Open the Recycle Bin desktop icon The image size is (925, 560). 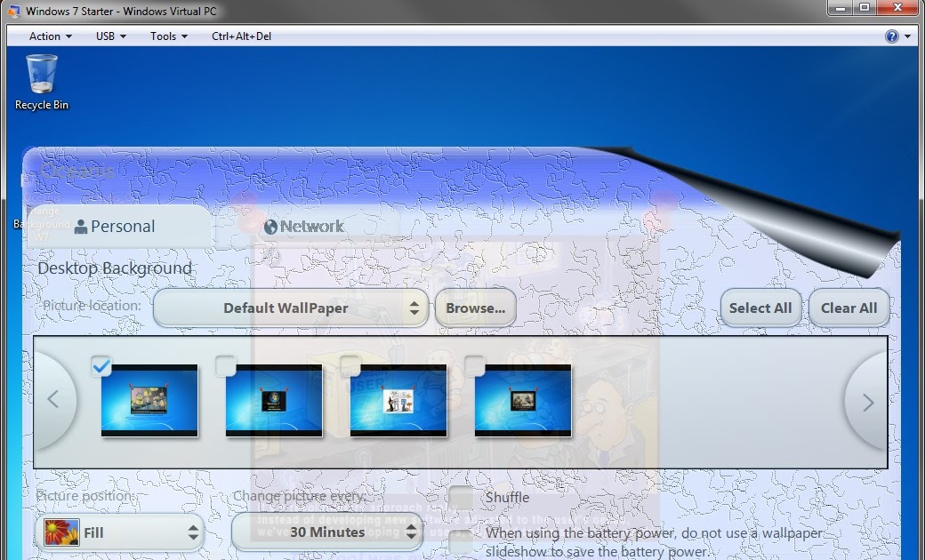click(x=41, y=82)
